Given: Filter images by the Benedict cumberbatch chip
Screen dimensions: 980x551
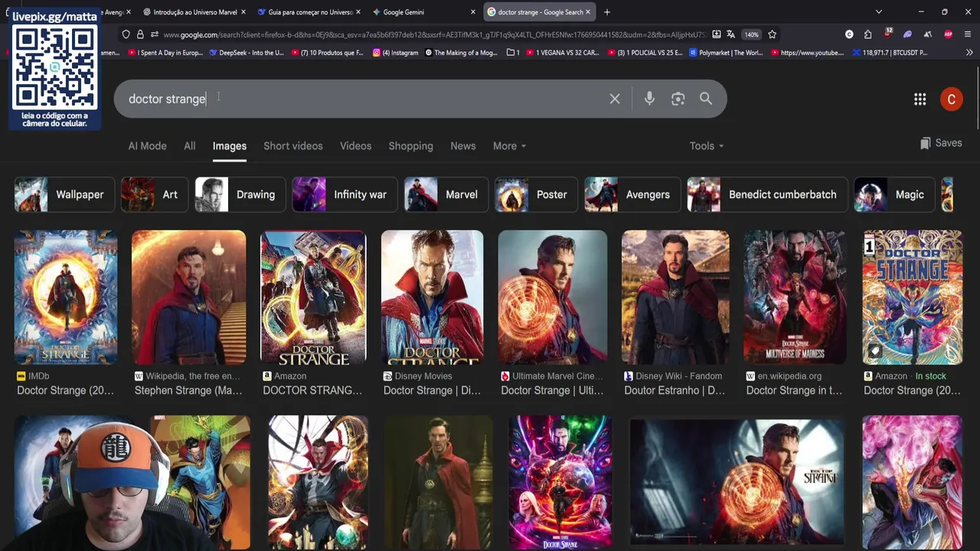Looking at the screenshot, I should click(x=767, y=194).
